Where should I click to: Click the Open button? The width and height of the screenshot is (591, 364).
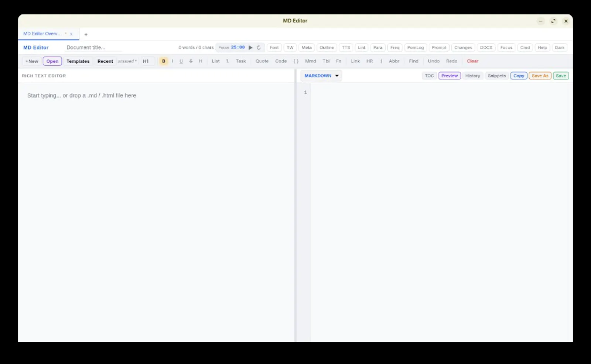click(x=52, y=61)
